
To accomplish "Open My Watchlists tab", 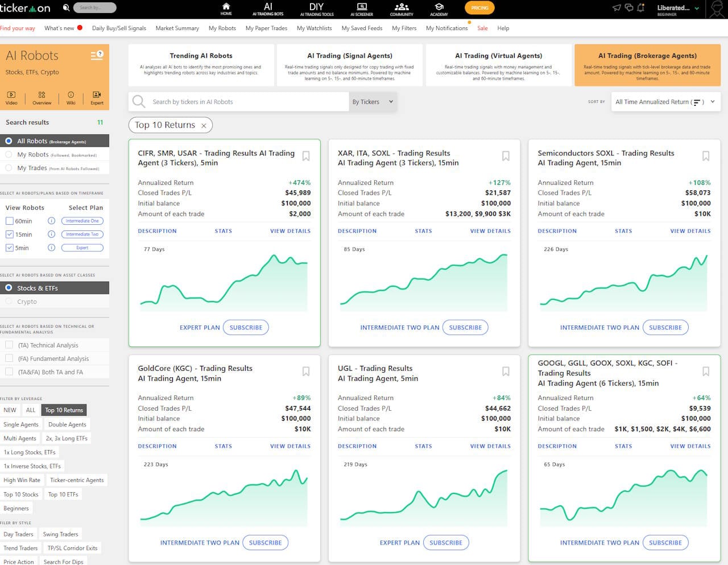I will point(314,28).
